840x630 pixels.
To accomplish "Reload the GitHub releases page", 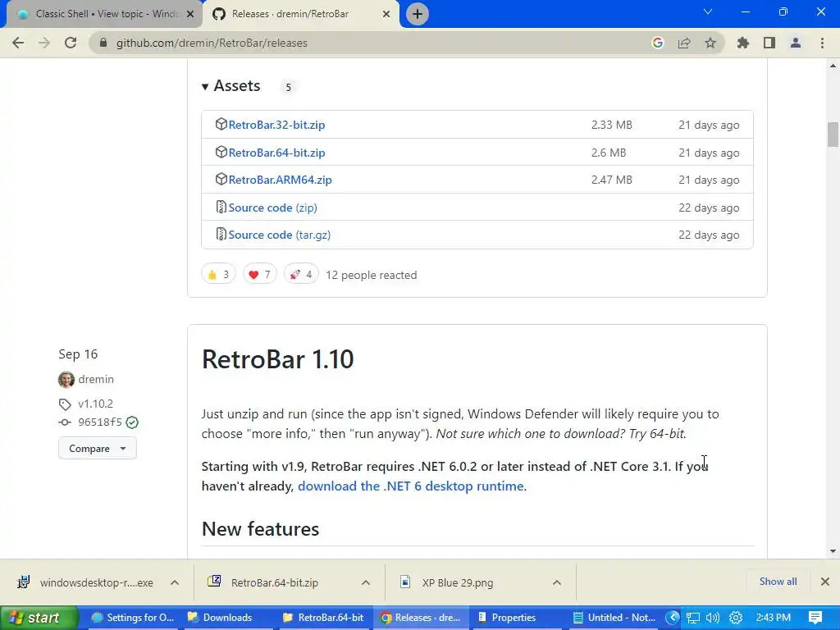I will [71, 43].
